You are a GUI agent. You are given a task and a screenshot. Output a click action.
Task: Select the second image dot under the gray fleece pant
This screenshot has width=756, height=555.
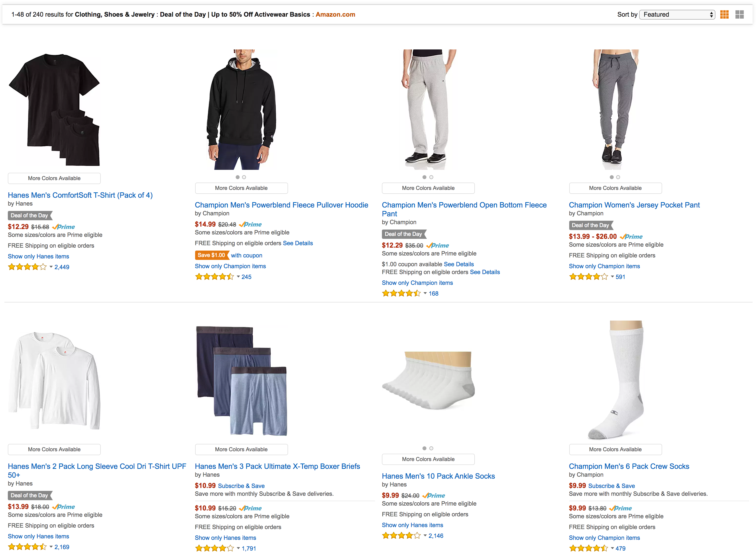pyautogui.click(x=431, y=177)
